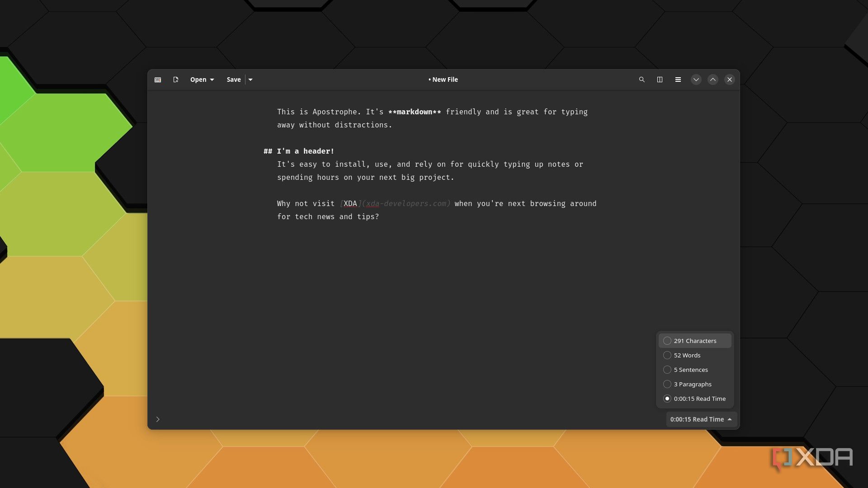Select the side-by-side preview icon
The height and width of the screenshot is (488, 868).
point(660,80)
